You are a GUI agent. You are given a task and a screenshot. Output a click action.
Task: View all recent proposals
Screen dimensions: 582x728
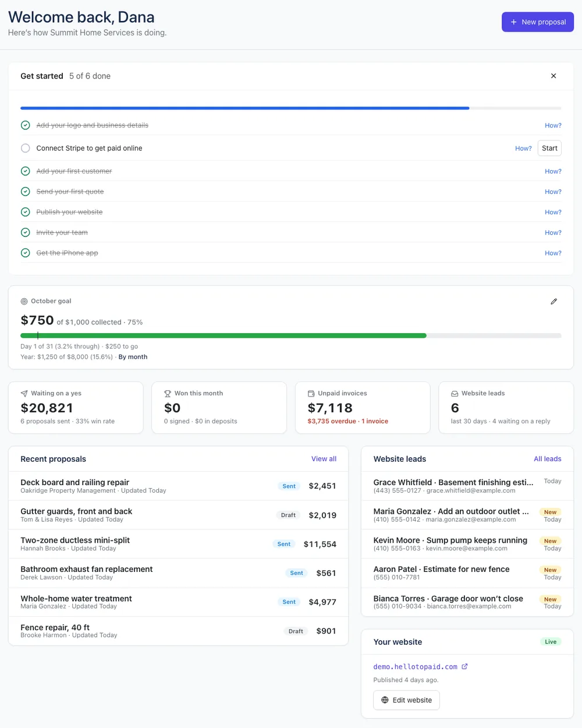[324, 459]
